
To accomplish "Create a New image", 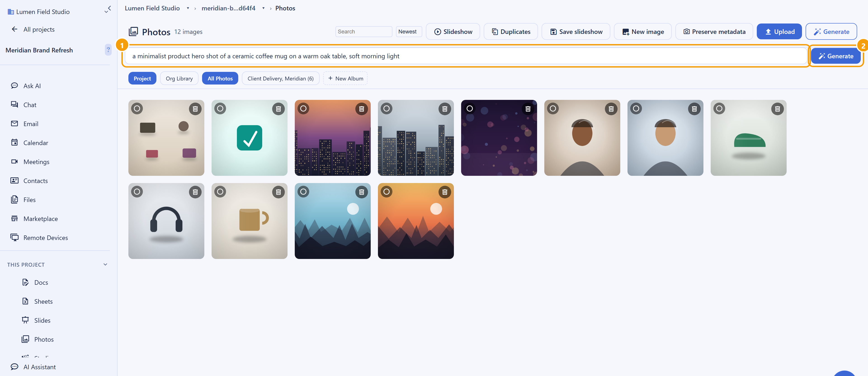I will click(x=643, y=32).
